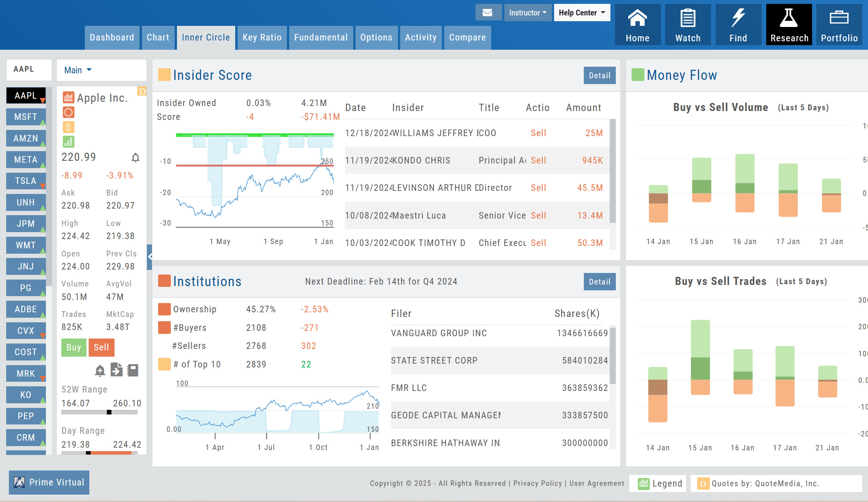Open the User Agreement link

pos(597,483)
